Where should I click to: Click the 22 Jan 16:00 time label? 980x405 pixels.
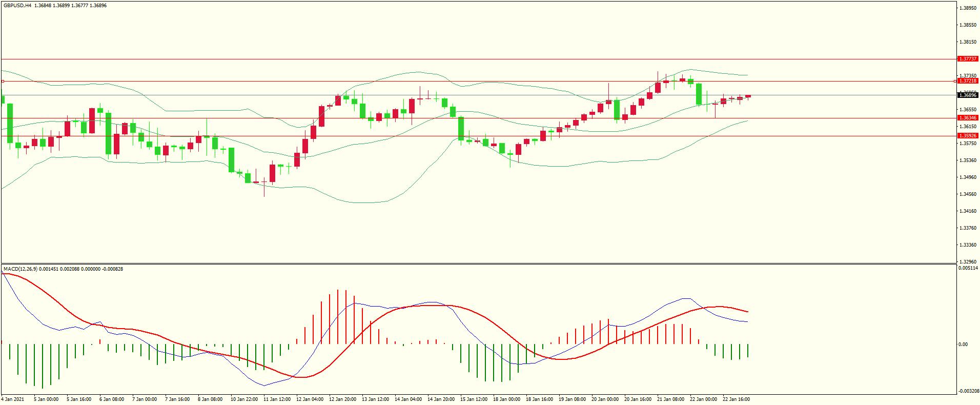[736, 399]
